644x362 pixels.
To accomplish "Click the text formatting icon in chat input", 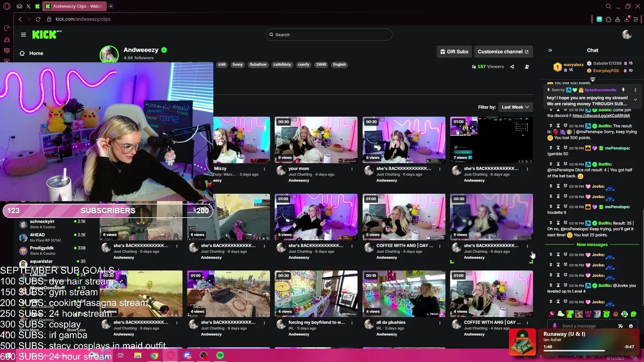I will (620, 326).
